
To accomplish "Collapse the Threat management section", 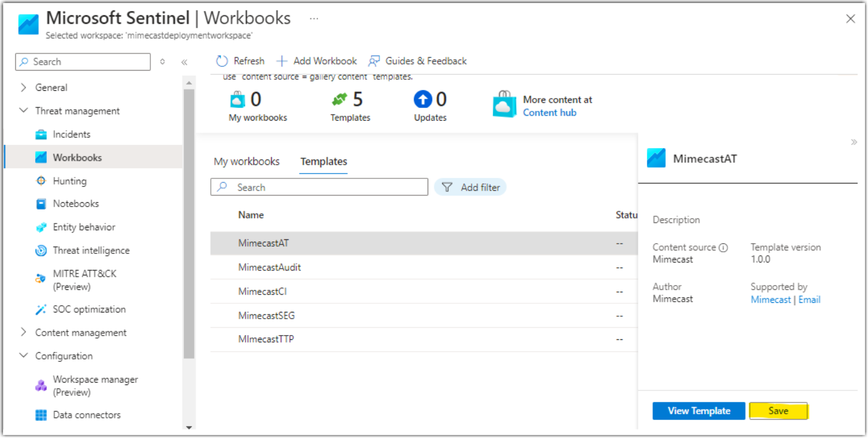I will [23, 110].
